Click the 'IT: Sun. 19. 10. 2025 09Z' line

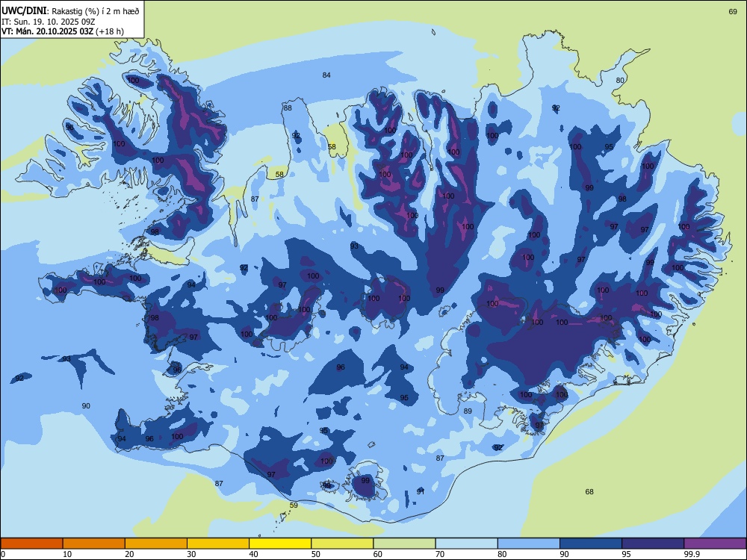(48, 22)
